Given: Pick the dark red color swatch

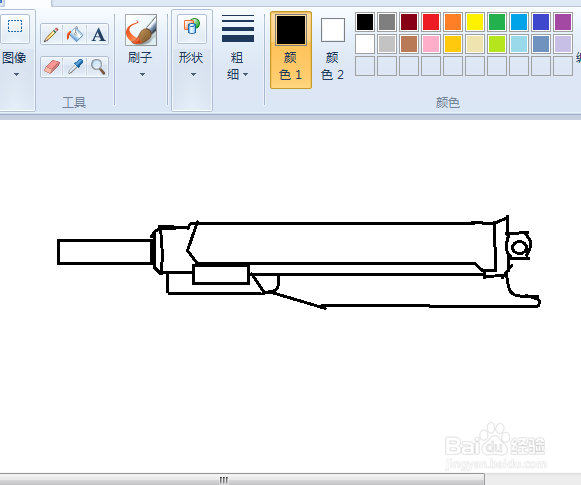Looking at the screenshot, I should click(x=409, y=22).
